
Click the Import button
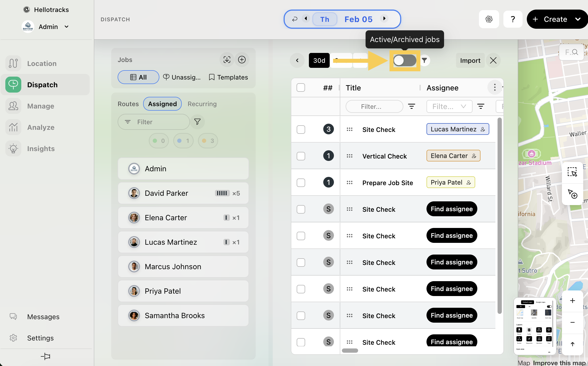click(470, 60)
